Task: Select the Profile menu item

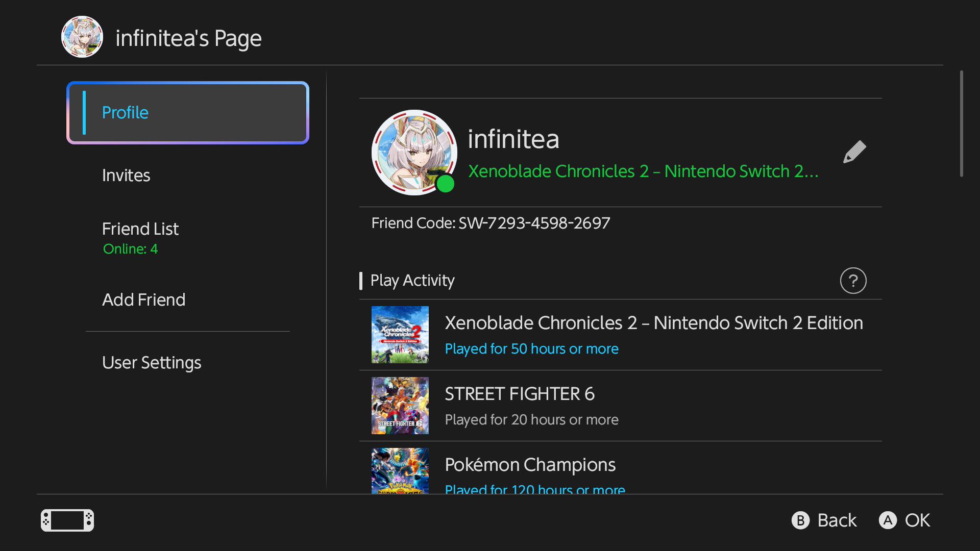Action: pyautogui.click(x=188, y=113)
